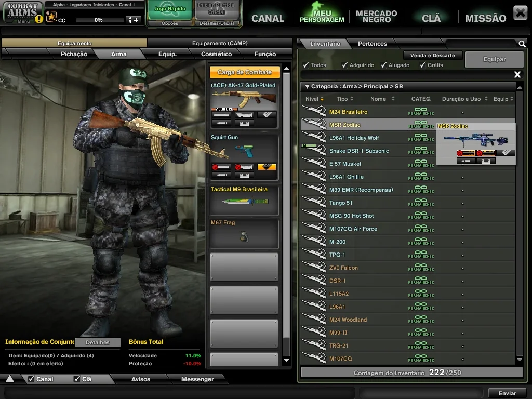Toggle the Adquirido filter checkbox
Viewport: 532px width, 399px height.
coord(345,64)
